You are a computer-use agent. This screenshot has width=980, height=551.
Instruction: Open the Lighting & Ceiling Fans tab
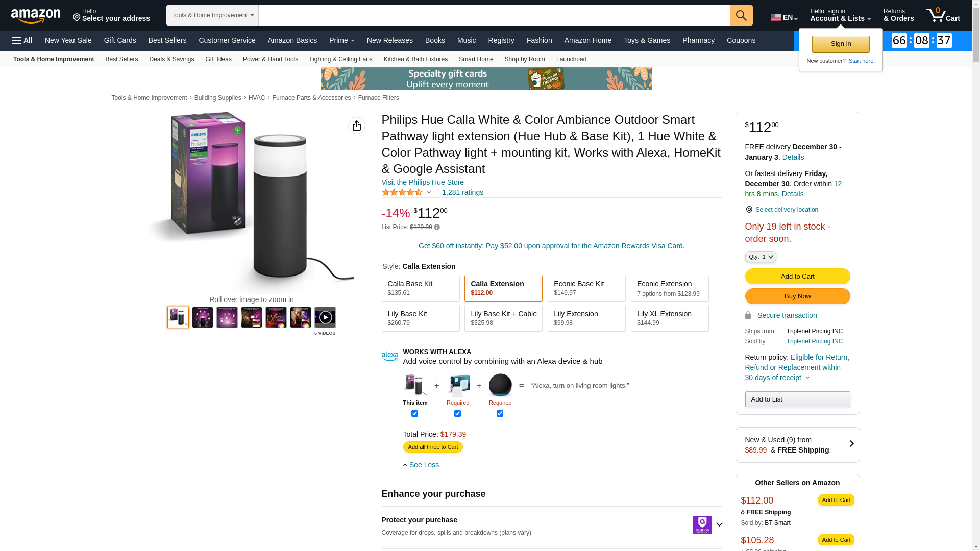coord(340,59)
